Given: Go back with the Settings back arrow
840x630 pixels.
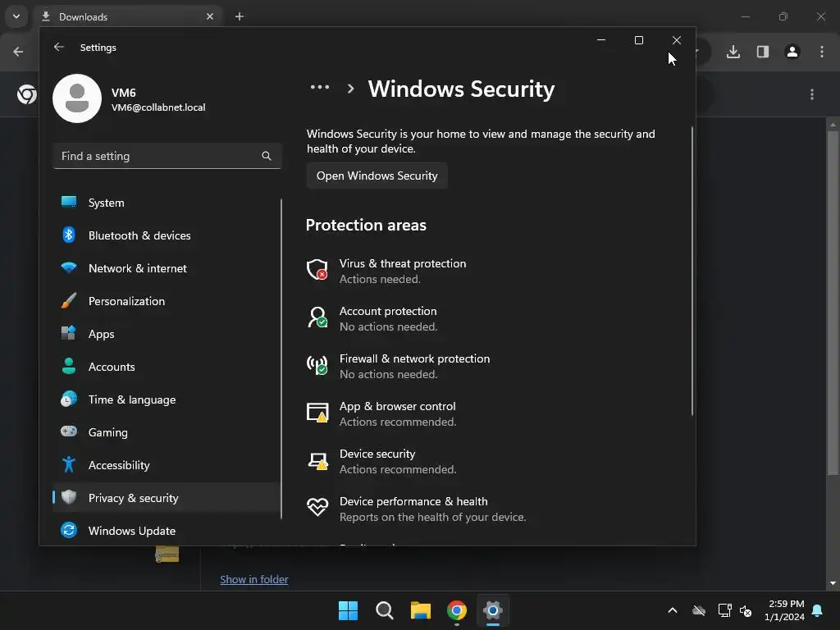Looking at the screenshot, I should (x=59, y=47).
